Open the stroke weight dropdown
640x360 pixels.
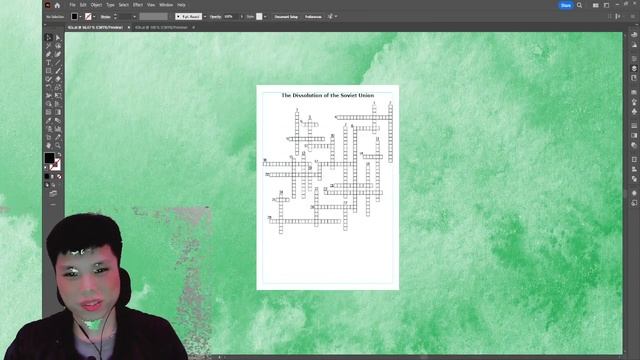pyautogui.click(x=134, y=17)
